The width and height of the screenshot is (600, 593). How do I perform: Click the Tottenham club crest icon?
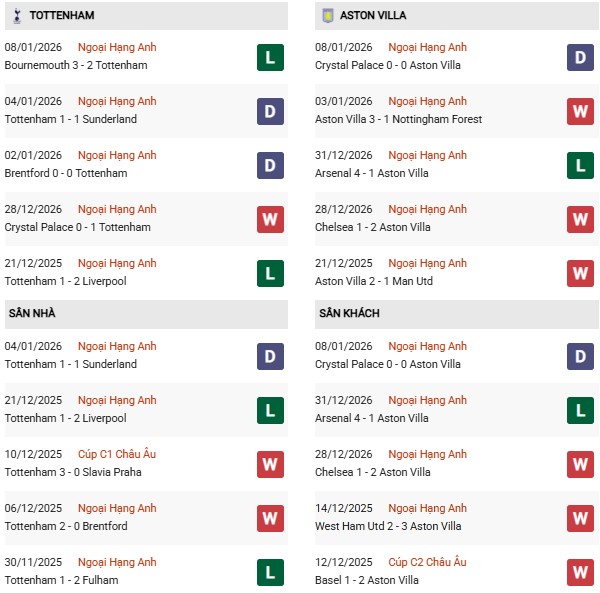coord(16,16)
